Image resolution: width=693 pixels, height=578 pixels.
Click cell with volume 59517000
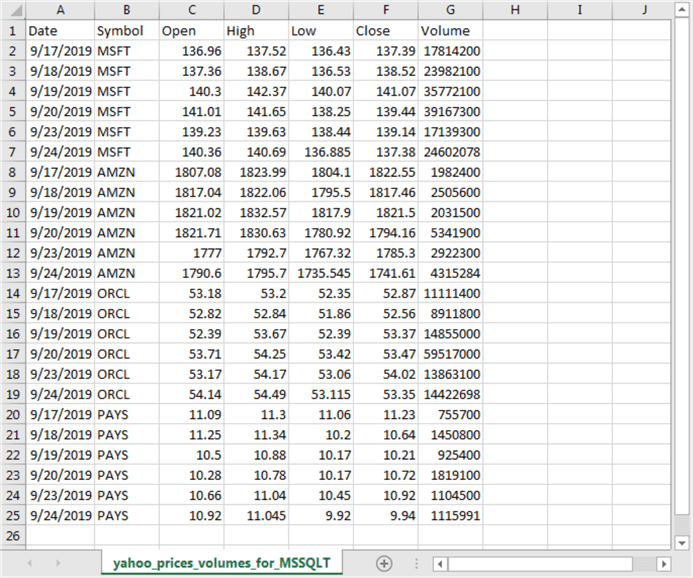[450, 354]
